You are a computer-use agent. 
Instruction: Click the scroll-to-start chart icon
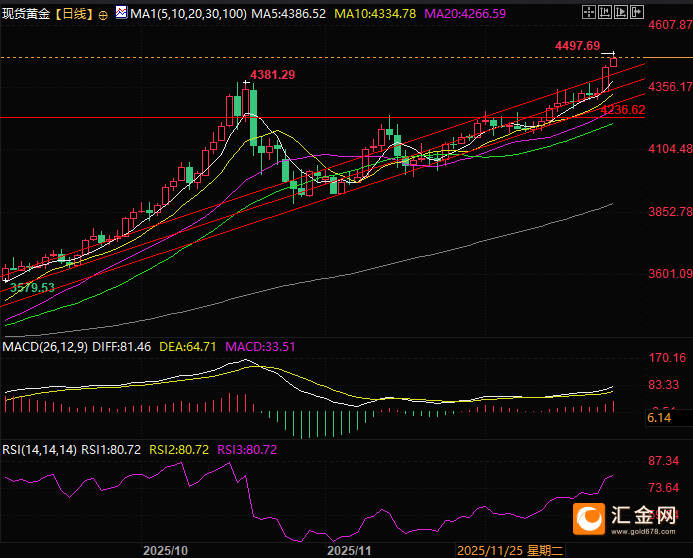pyautogui.click(x=605, y=12)
